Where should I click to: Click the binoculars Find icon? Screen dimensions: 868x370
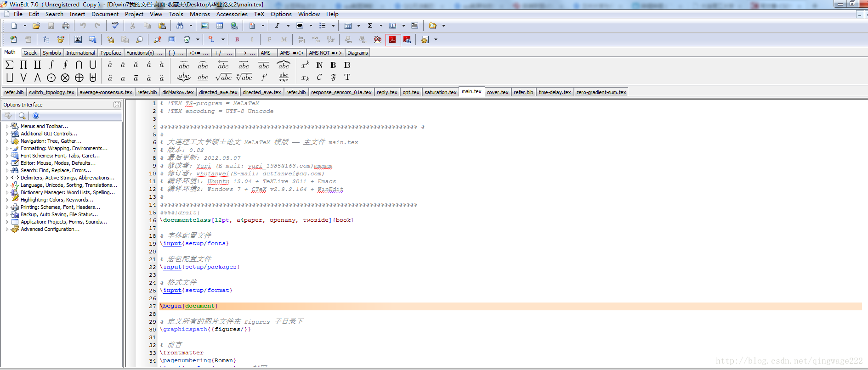tap(180, 26)
